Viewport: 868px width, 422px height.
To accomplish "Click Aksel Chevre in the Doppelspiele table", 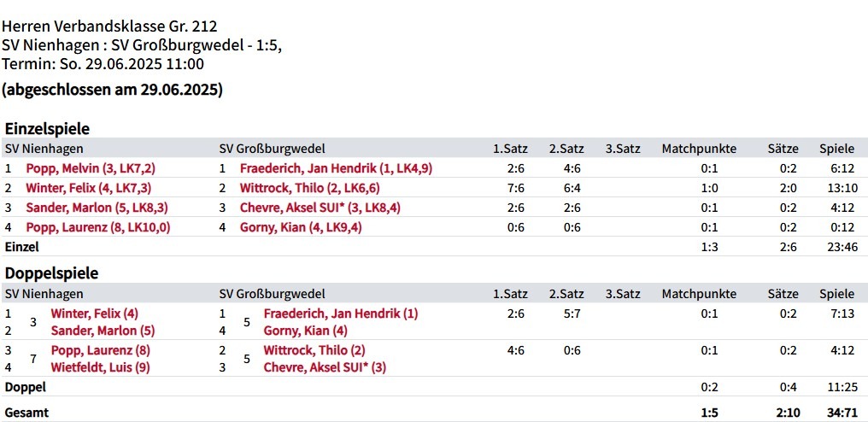I will pos(325,367).
